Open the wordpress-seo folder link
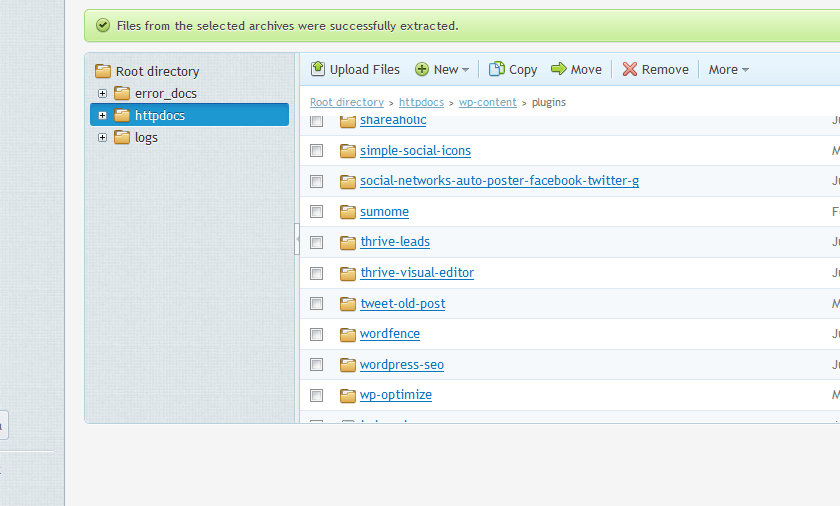This screenshot has height=506, width=840. [x=402, y=365]
